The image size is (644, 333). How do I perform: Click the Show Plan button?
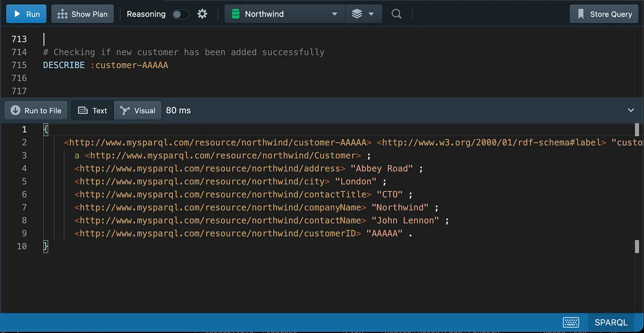[82, 14]
